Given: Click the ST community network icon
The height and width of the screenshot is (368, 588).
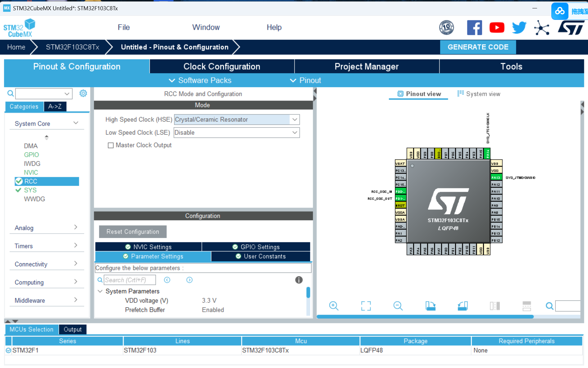Looking at the screenshot, I should click(x=542, y=28).
